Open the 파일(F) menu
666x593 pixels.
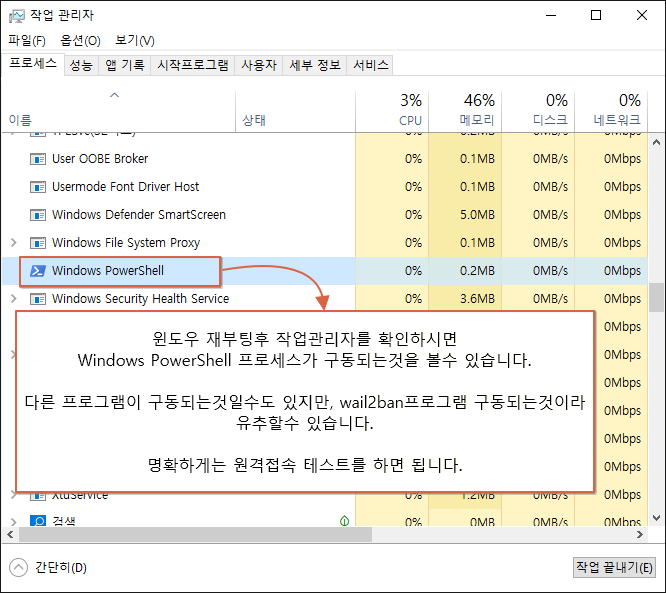coord(27,41)
